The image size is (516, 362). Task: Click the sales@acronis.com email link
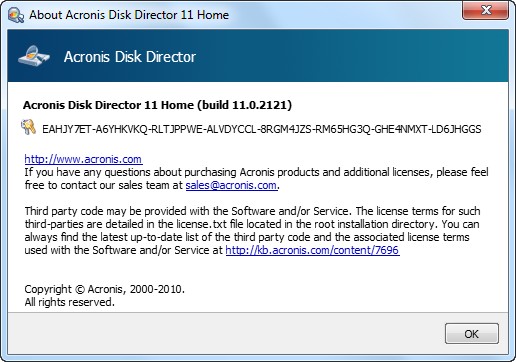(231, 185)
